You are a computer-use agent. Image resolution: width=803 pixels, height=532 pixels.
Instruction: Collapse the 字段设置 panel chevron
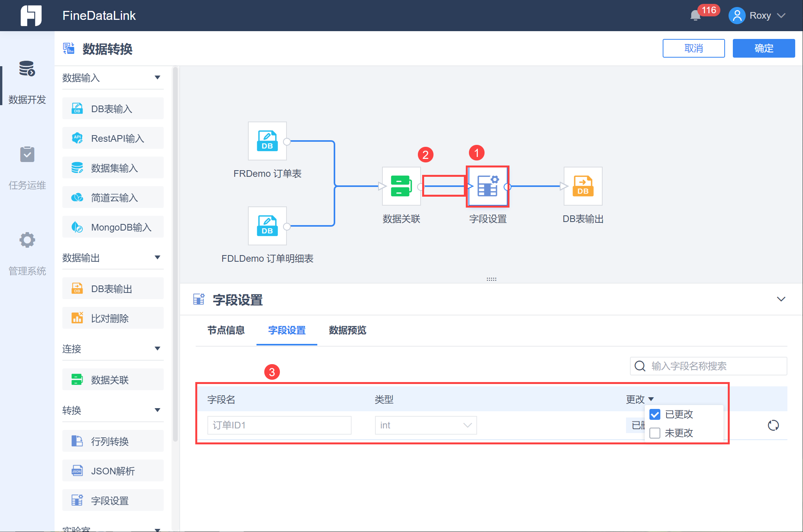tap(781, 299)
